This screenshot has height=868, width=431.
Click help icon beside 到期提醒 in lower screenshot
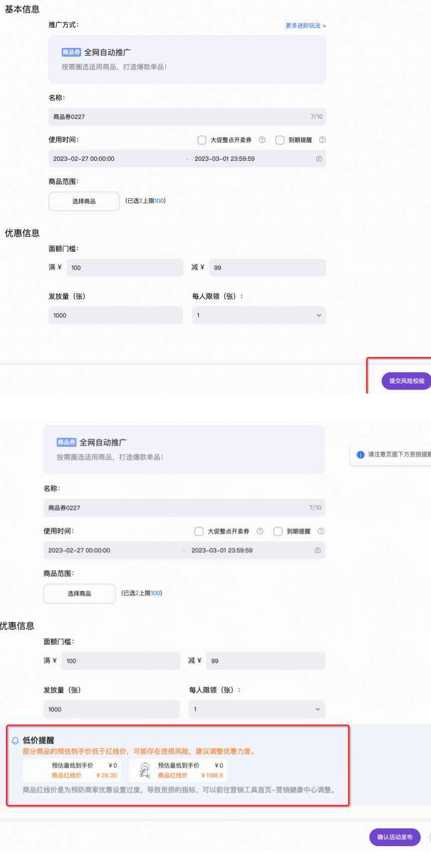[321, 531]
